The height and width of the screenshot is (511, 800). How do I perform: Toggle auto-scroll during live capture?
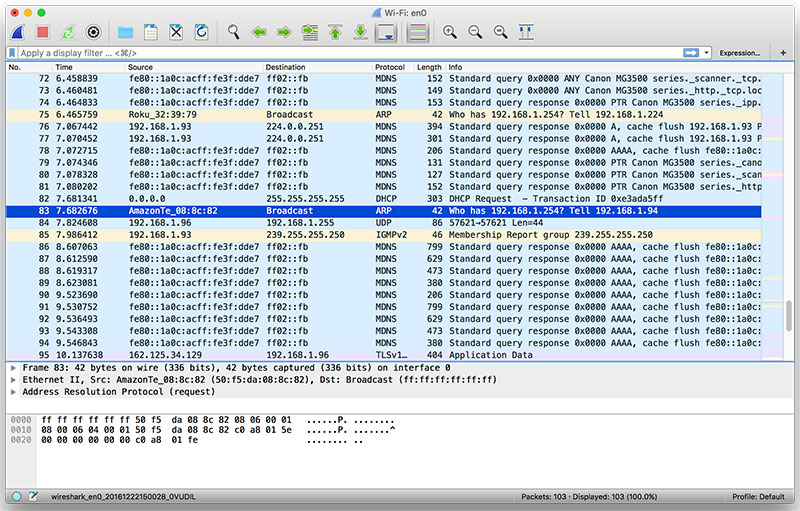click(386, 33)
